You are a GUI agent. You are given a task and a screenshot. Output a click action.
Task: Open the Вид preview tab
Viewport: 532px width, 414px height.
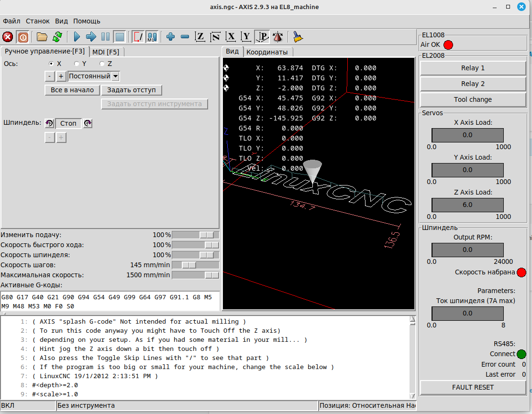click(233, 51)
